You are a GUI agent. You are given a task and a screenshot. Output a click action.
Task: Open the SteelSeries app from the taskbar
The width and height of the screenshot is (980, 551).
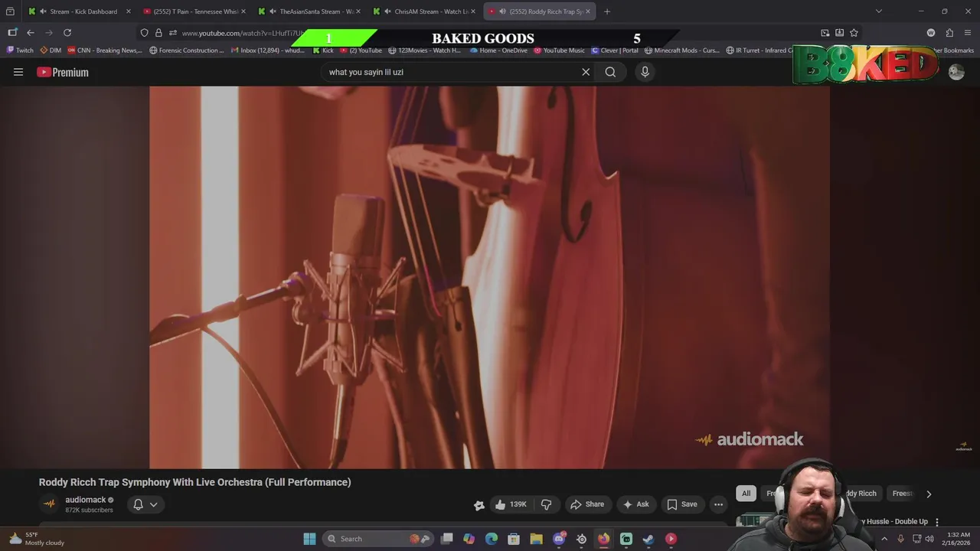(x=582, y=539)
